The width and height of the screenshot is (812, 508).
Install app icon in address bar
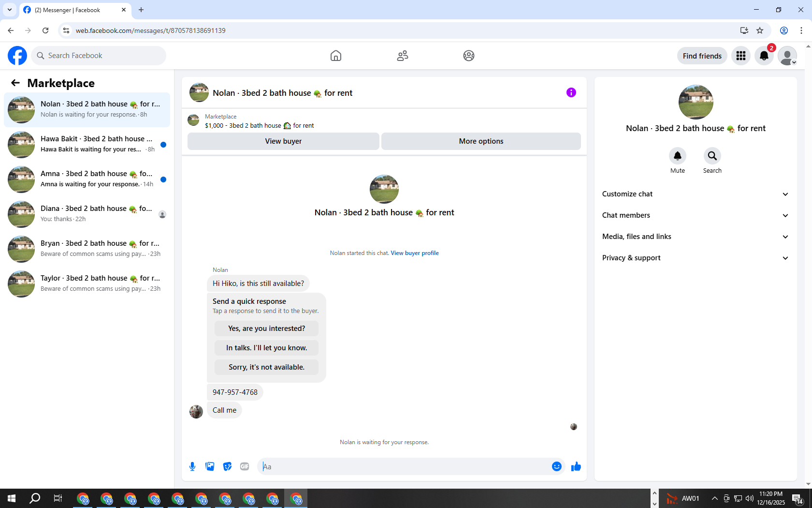pos(744,30)
